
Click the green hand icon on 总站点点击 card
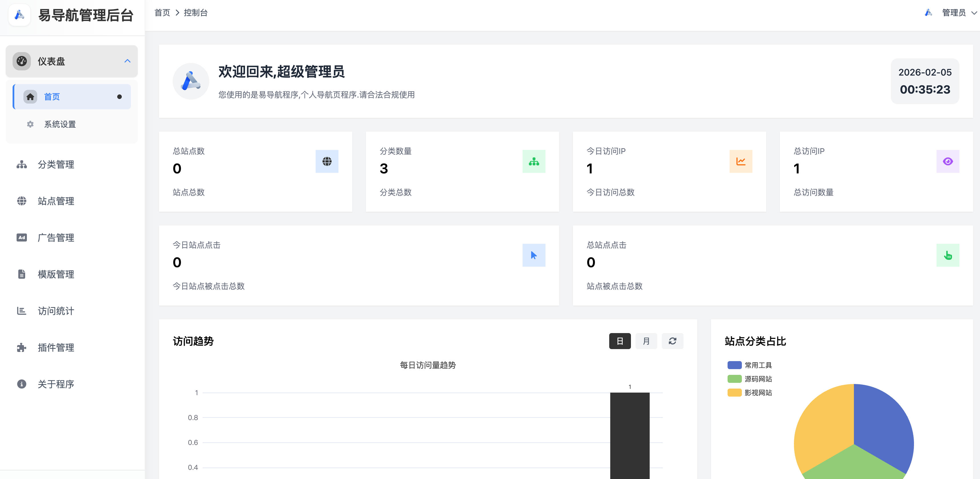[x=948, y=255]
